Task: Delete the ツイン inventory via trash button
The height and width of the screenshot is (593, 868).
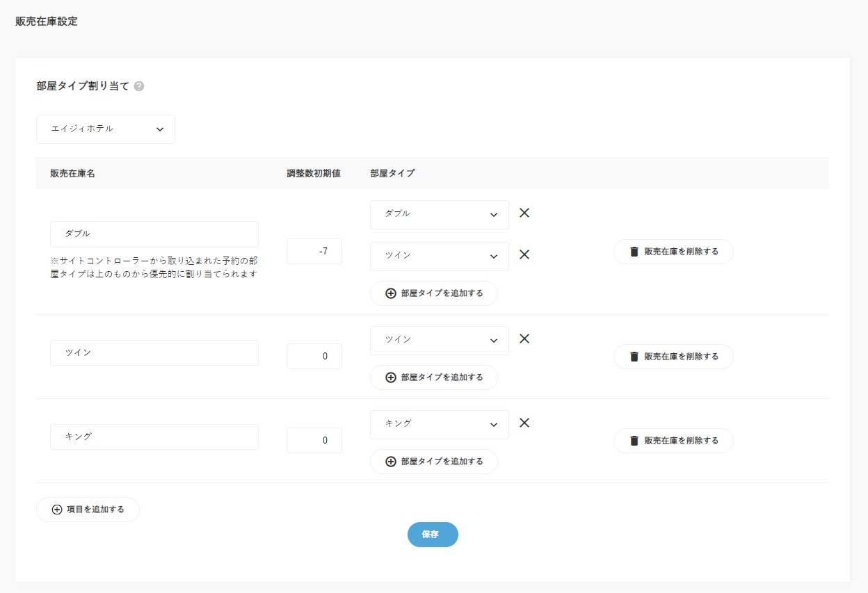Action: pyautogui.click(x=673, y=357)
